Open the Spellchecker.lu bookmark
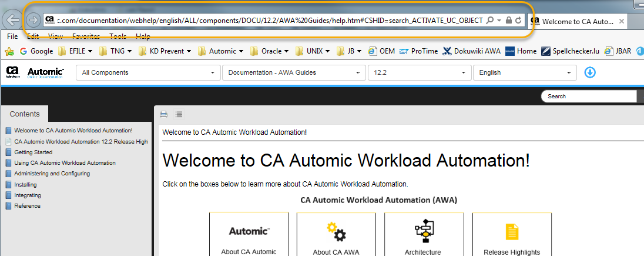The width and height of the screenshot is (644, 256). pyautogui.click(x=571, y=51)
